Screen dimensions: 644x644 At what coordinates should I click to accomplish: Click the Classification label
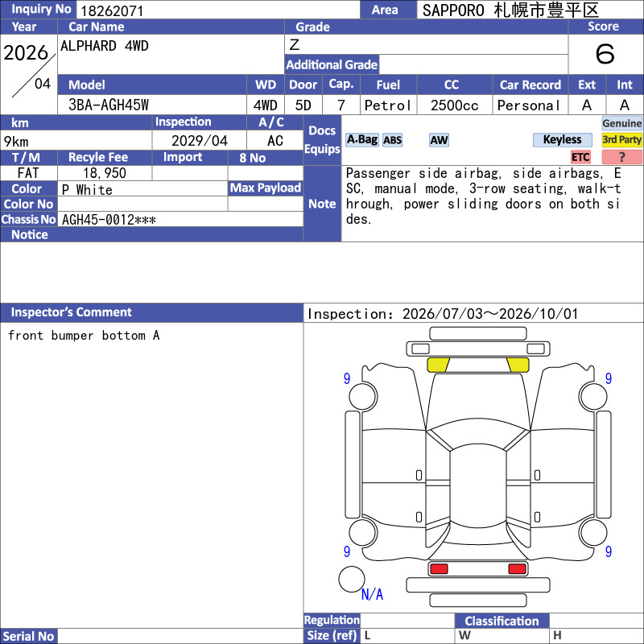pos(502,621)
